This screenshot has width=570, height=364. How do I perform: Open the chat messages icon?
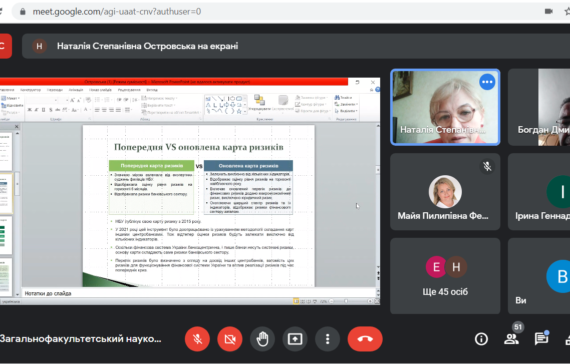541,339
